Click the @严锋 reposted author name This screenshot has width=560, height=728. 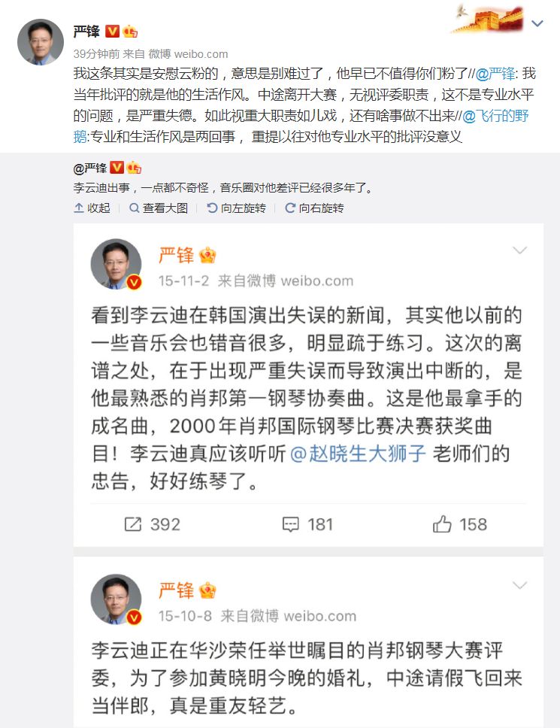pos(90,168)
